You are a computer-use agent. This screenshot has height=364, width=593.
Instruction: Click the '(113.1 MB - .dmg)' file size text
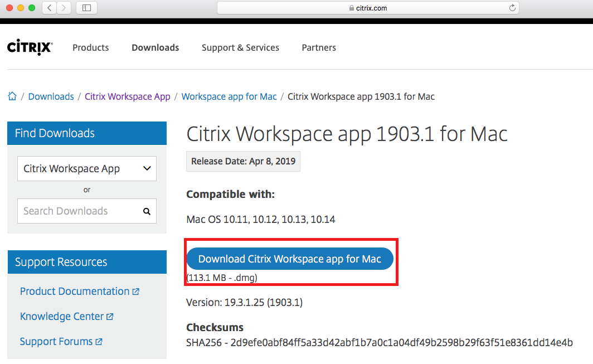click(222, 278)
